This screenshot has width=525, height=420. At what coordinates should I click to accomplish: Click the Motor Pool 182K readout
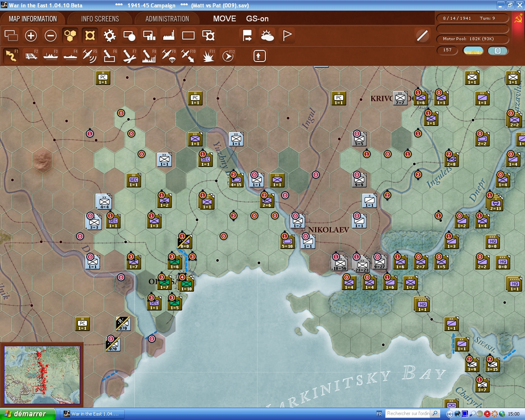[x=472, y=39]
